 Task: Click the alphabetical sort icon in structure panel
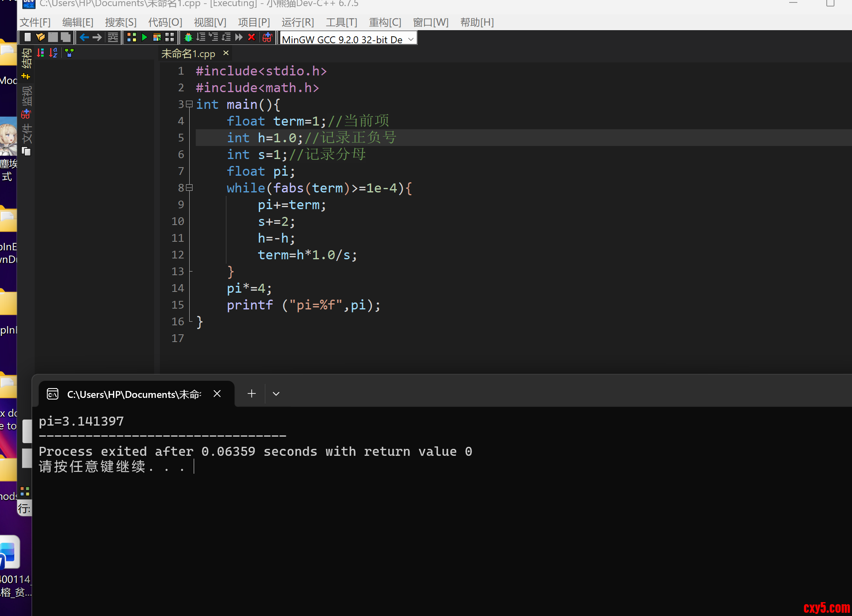point(53,53)
